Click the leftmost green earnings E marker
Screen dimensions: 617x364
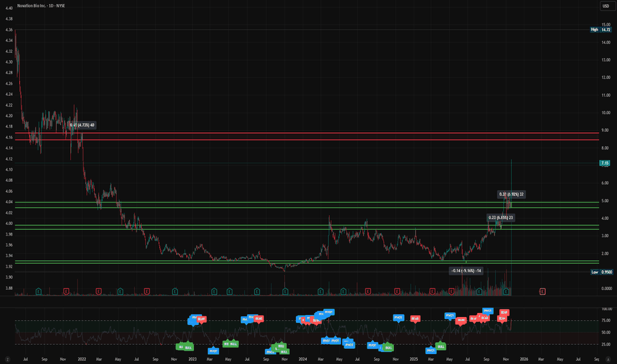38,291
